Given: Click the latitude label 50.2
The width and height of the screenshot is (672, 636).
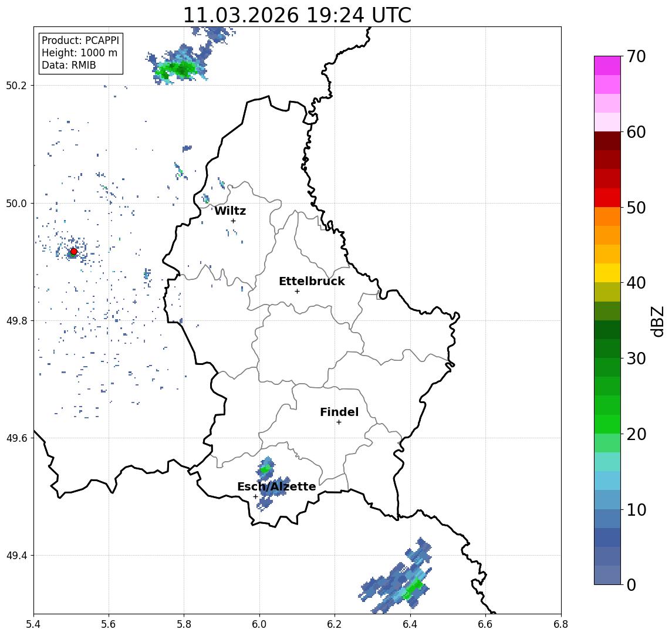Looking at the screenshot, I should [x=16, y=85].
